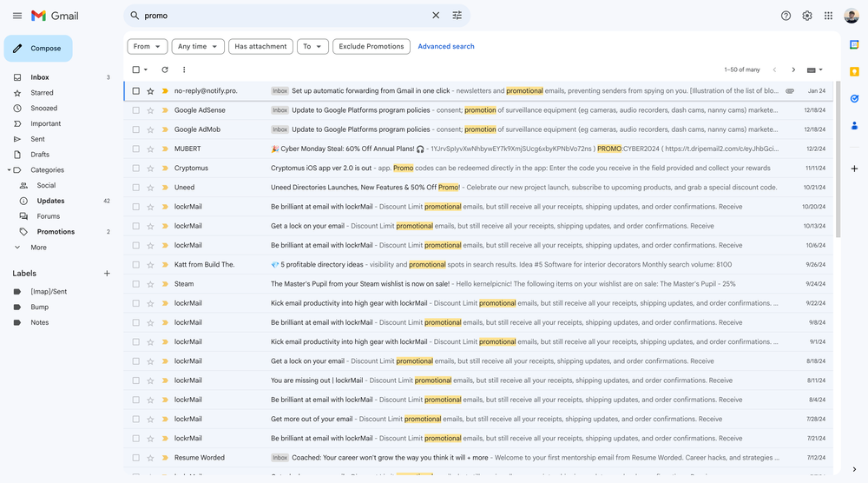Select the no-reply@notify.pro email checkbox
Screen dimensions: 868x483
135,91
